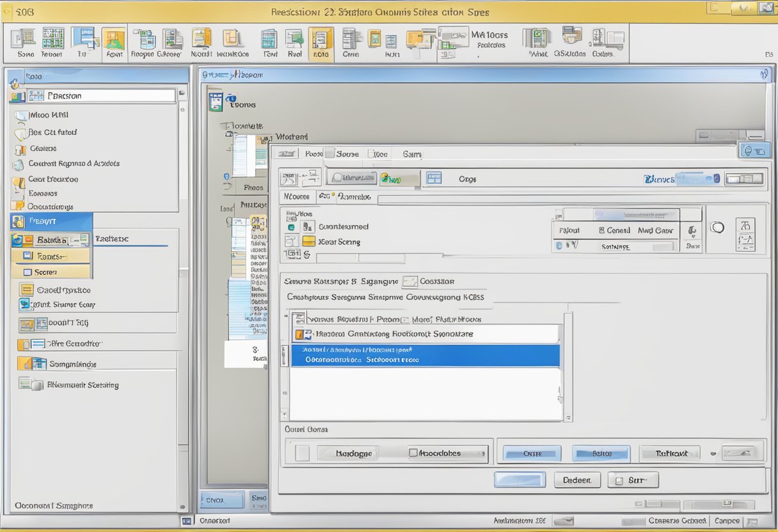Switch to the Ncouse tab
The width and height of the screenshot is (778, 532).
(x=297, y=197)
